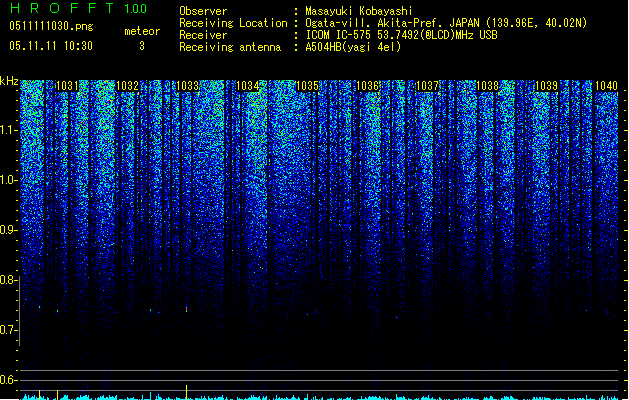Click the kHz axis unit label
The width and height of the screenshot is (629, 400).
point(9,81)
